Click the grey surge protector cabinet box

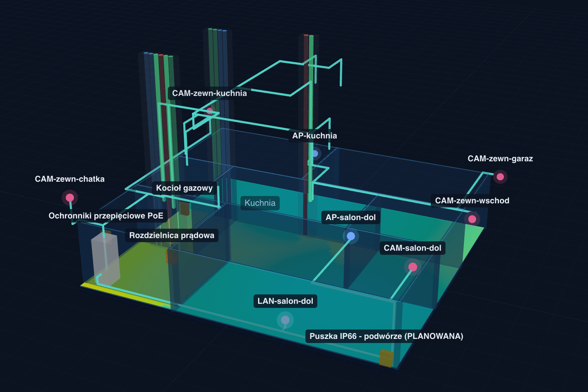click(105, 258)
